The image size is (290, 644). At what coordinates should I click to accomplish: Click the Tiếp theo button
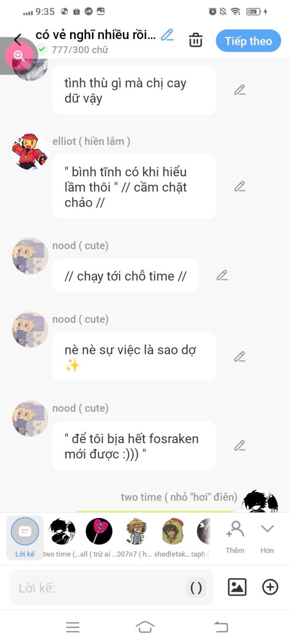248,41
